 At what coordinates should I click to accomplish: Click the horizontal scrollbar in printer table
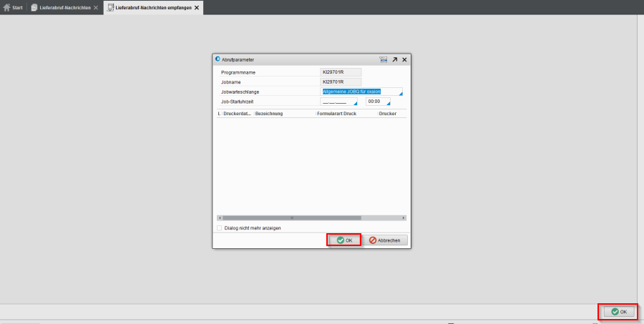tap(292, 217)
